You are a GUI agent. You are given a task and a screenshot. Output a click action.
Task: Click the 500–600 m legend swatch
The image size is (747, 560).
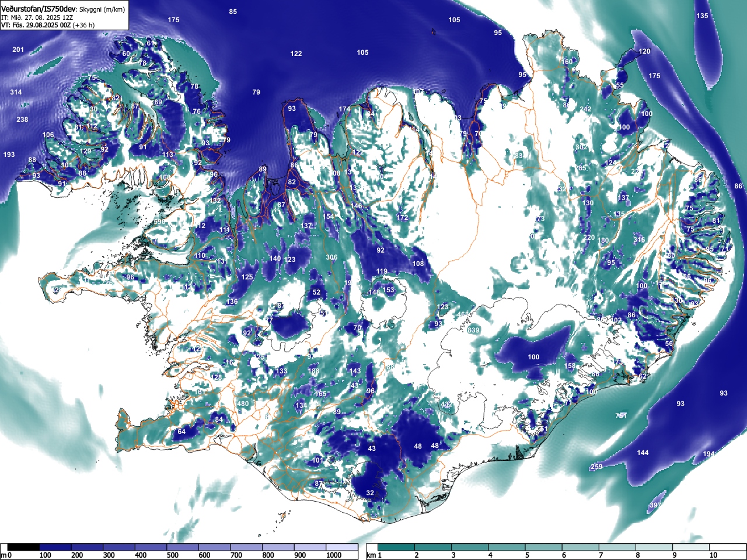click(x=183, y=547)
